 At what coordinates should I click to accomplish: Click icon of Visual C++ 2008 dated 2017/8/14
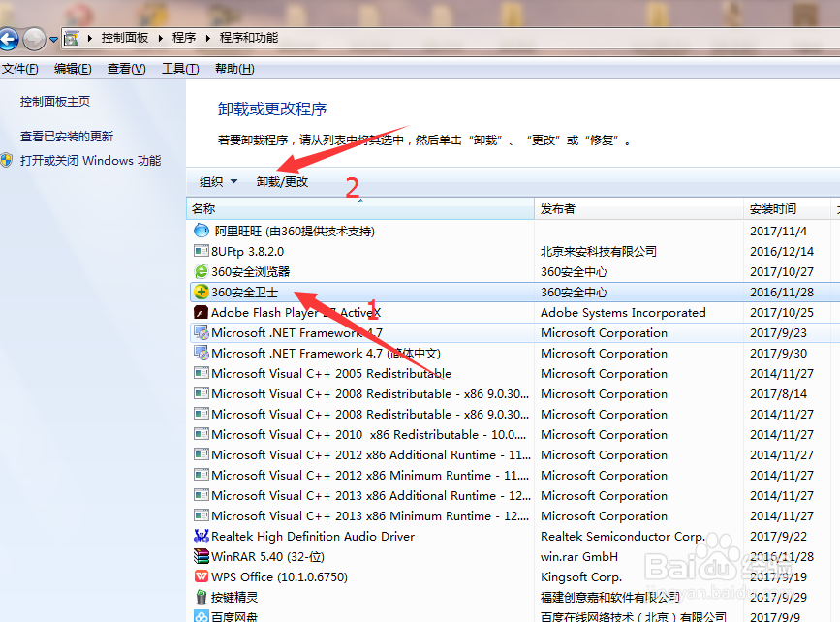click(202, 393)
